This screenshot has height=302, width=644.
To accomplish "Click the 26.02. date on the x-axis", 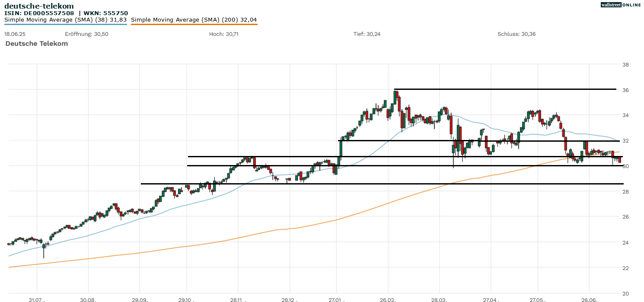I will (388, 299).
